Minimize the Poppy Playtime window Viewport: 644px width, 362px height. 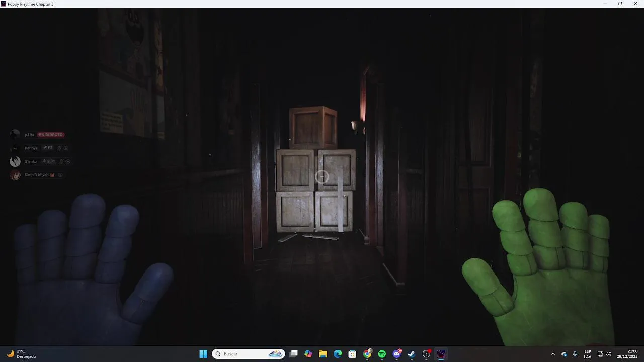[x=605, y=4]
